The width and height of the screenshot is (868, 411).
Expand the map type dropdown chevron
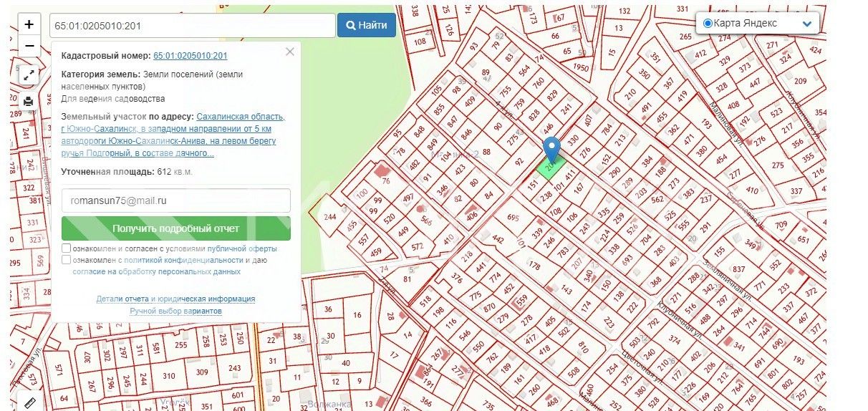point(807,24)
